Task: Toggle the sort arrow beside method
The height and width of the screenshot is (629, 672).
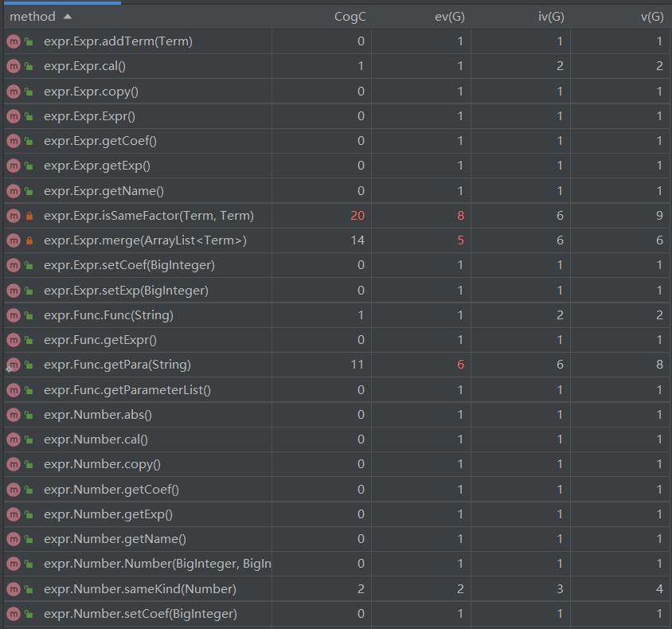Action: tap(68, 17)
